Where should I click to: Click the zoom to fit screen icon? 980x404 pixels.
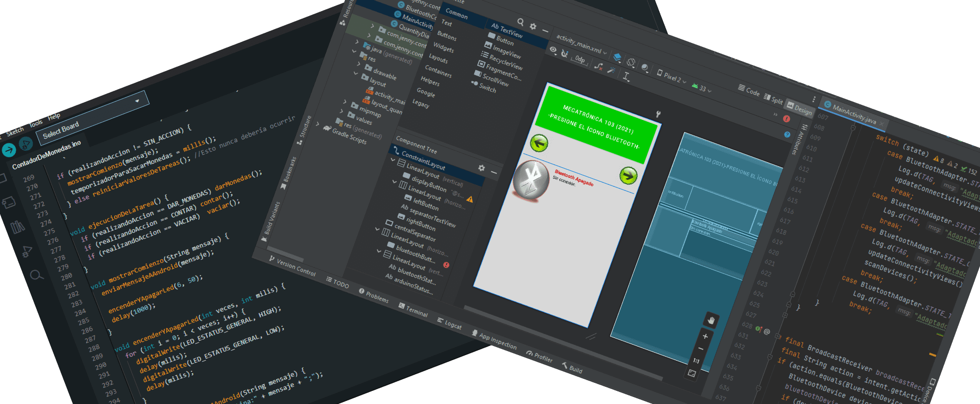692,373
